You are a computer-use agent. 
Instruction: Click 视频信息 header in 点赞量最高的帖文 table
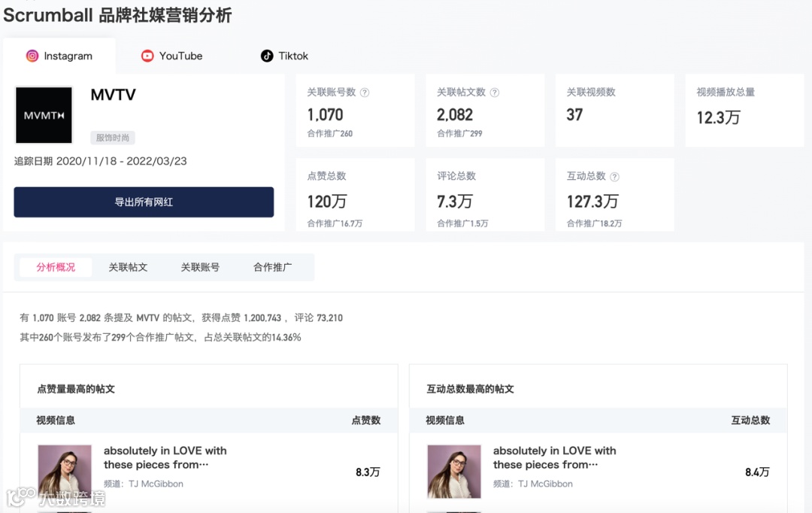click(x=56, y=420)
